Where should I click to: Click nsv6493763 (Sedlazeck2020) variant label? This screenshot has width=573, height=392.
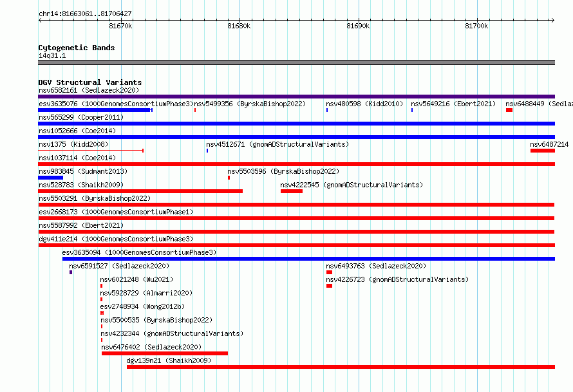(376, 266)
